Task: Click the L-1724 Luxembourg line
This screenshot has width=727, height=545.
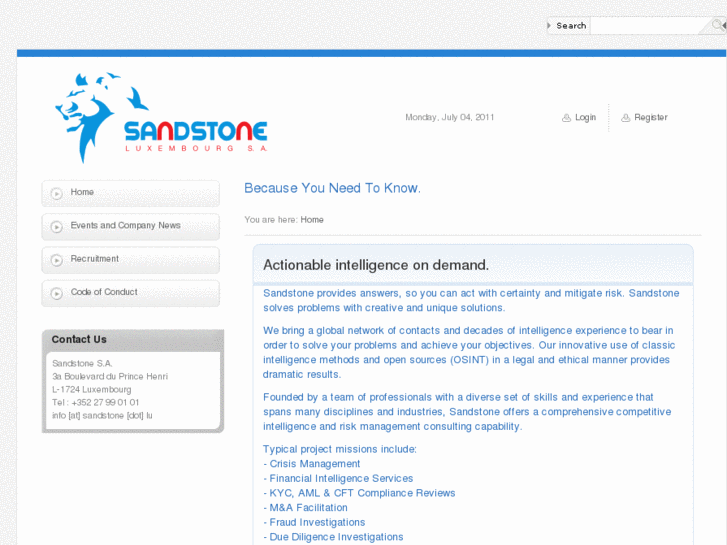Action: (92, 390)
